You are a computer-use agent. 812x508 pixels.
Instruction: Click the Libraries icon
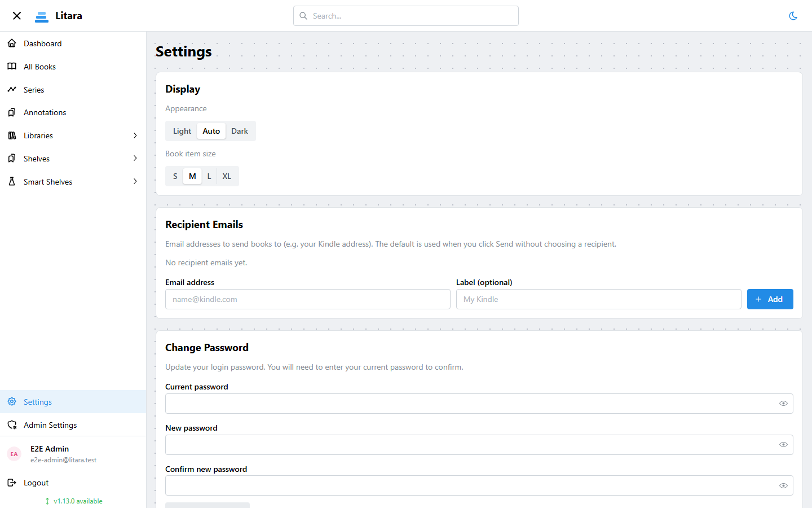12,135
